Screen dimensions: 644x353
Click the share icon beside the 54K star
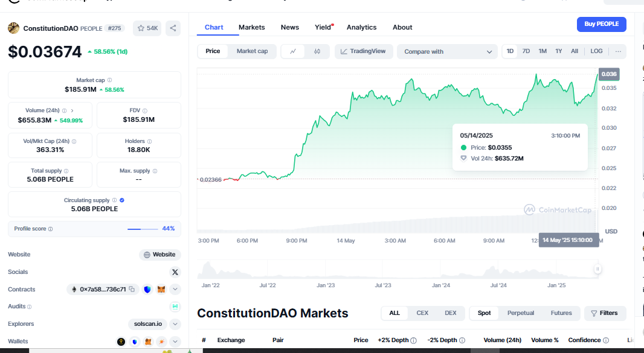click(x=173, y=28)
